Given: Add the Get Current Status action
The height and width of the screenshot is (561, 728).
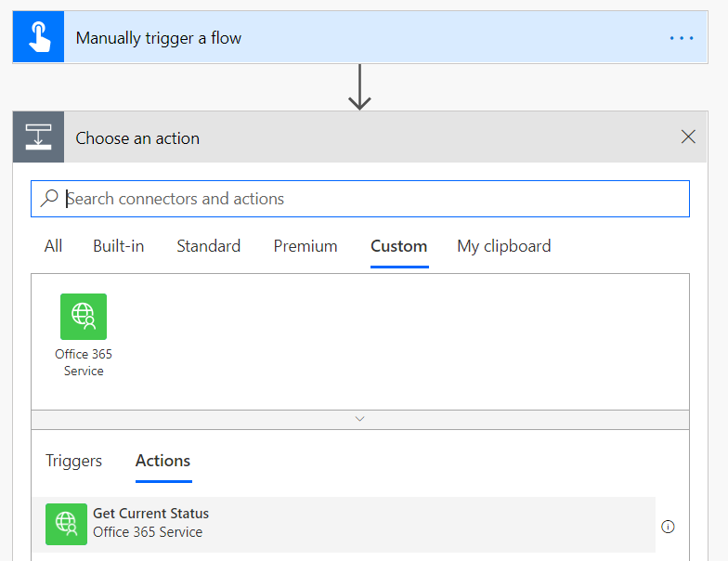Looking at the screenshot, I should [x=344, y=524].
